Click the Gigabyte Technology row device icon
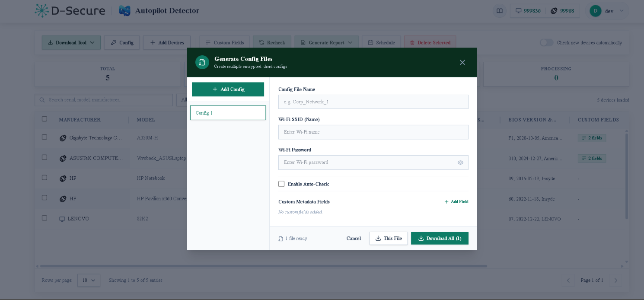 [63, 138]
